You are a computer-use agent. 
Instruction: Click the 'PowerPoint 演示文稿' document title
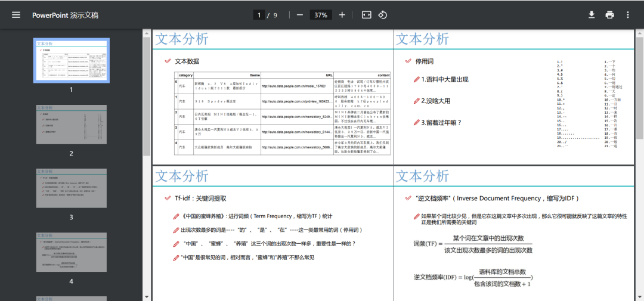coord(66,15)
